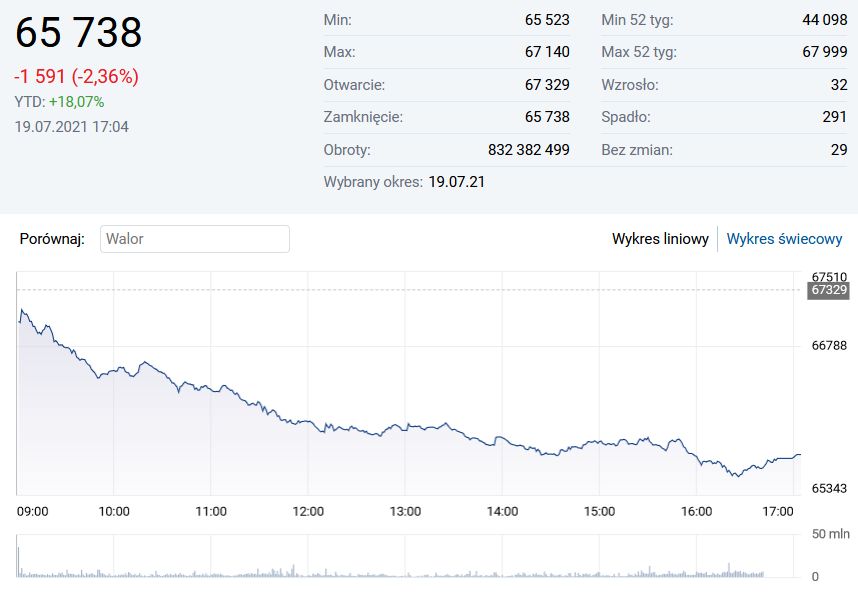Click the Max 52 tyg value 67 999
Screen dimensions: 858x597
point(825,52)
